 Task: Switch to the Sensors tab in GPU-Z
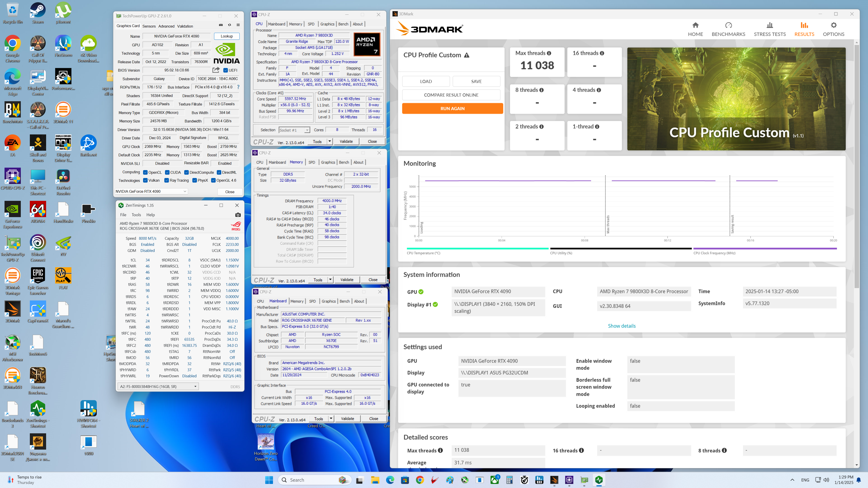pyautogui.click(x=149, y=26)
